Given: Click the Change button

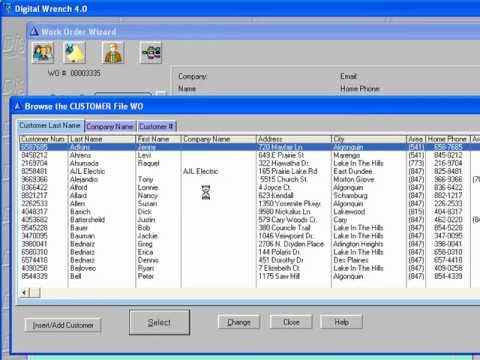Looking at the screenshot, I should 239,322.
